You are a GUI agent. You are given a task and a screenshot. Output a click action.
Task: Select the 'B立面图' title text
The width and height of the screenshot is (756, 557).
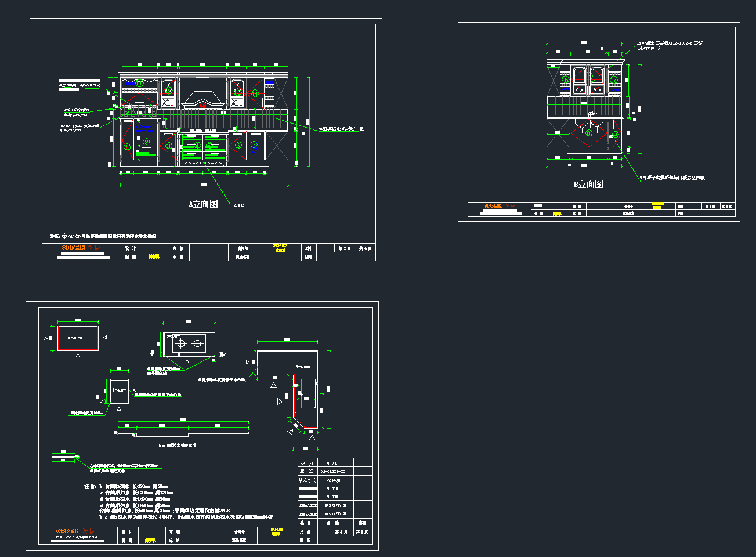click(x=588, y=184)
